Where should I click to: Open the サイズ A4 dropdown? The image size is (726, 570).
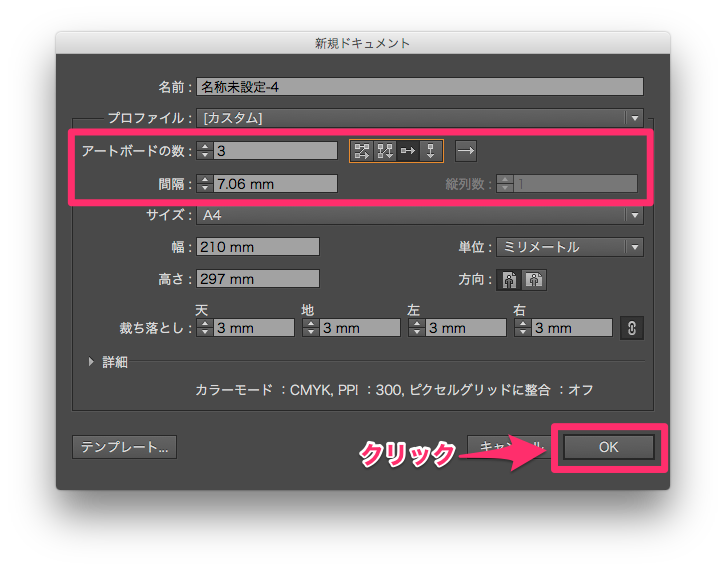click(419, 215)
